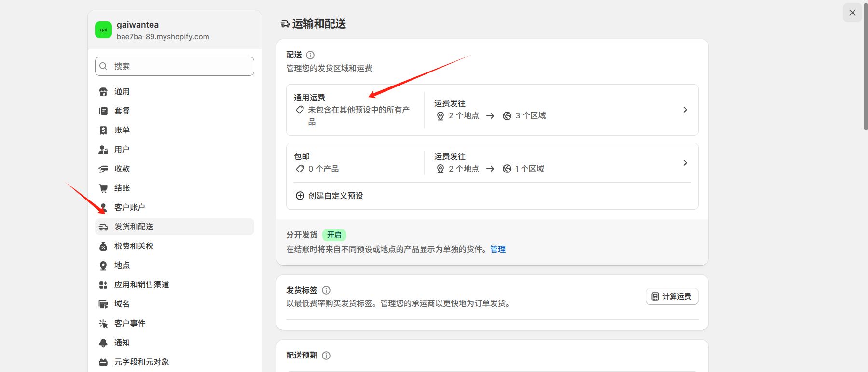Click the 管理 link under 分开发货
The image size is (868, 372).
point(498,249)
